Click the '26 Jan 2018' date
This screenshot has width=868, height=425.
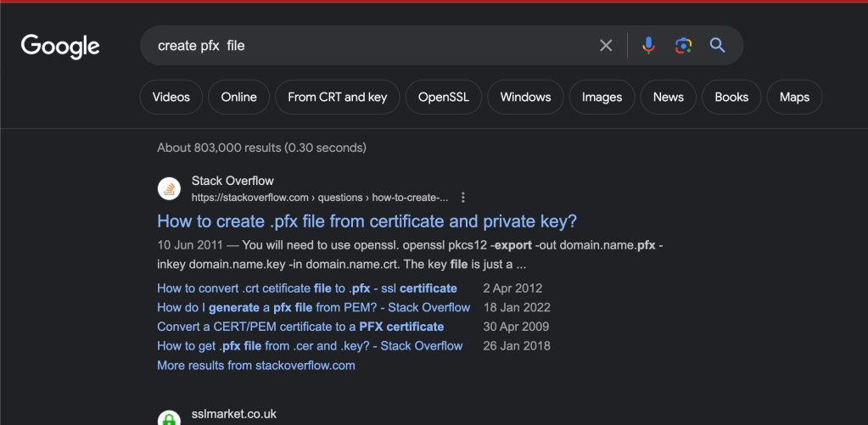coord(517,346)
